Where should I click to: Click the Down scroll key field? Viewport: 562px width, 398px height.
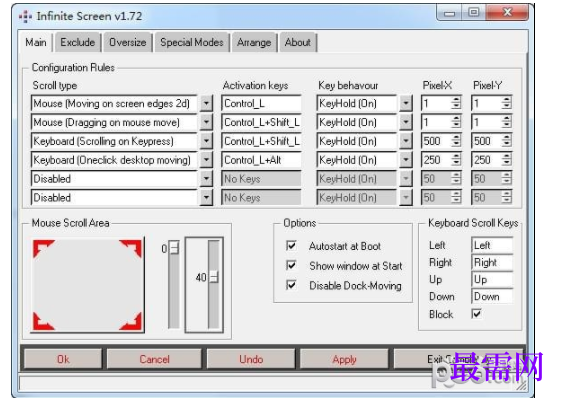point(492,297)
